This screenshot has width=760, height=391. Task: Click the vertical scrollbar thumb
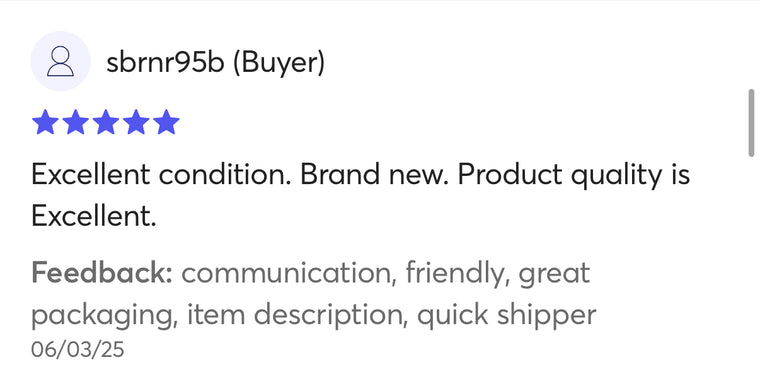751,123
